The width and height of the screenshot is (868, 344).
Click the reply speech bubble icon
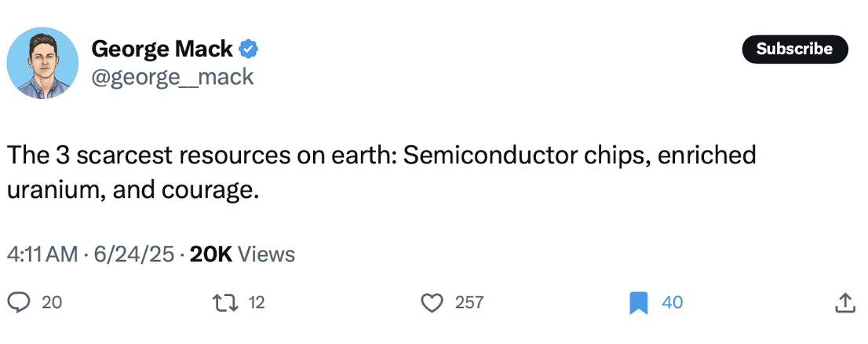19,302
